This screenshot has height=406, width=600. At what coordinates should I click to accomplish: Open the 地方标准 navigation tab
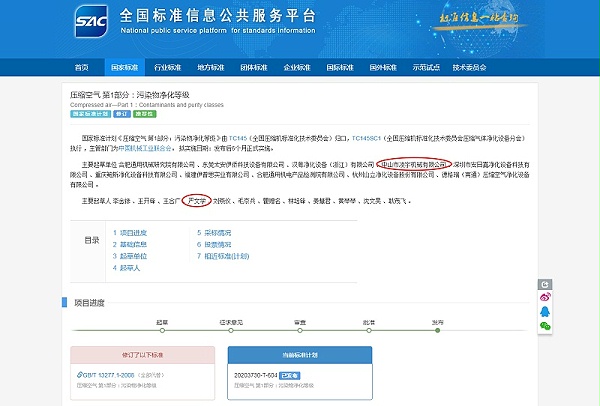pos(210,68)
